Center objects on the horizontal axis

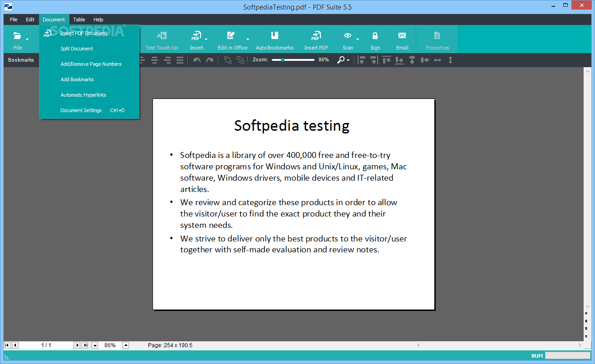(425, 60)
